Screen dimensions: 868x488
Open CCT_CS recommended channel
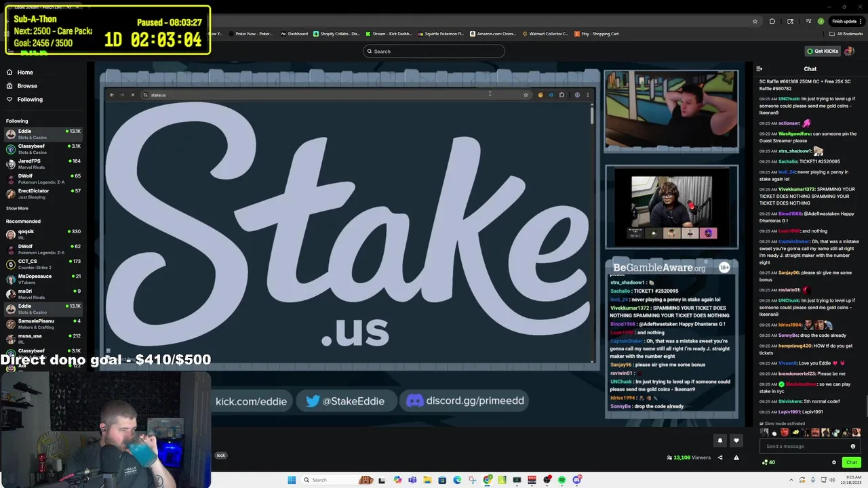(43, 264)
